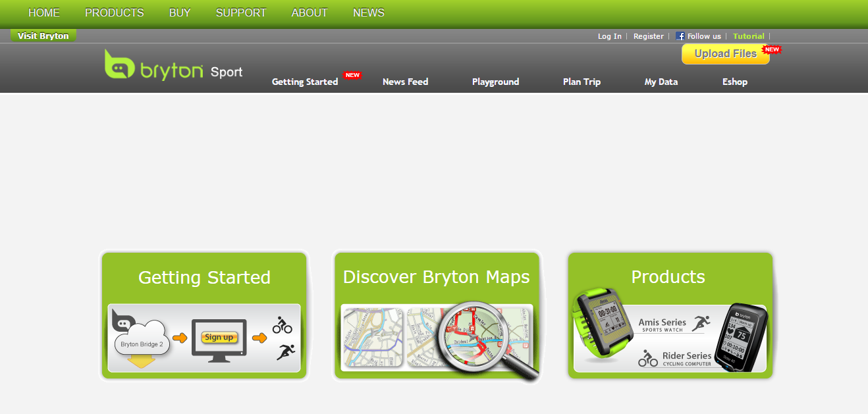The image size is (868, 414).
Task: Click the Bryton Sport logo
Action: pos(174,66)
